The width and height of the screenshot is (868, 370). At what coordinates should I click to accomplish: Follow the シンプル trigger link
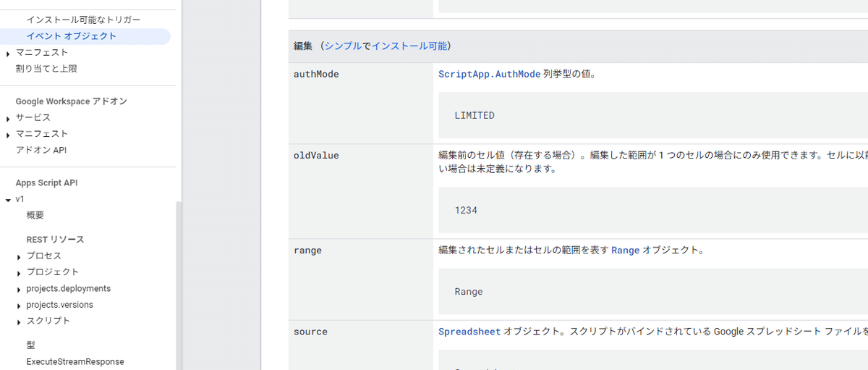click(x=344, y=46)
